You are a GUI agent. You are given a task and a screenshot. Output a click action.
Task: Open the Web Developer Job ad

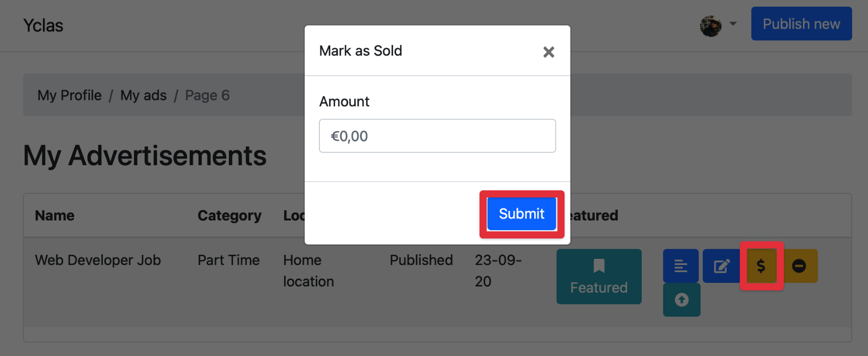tap(98, 260)
